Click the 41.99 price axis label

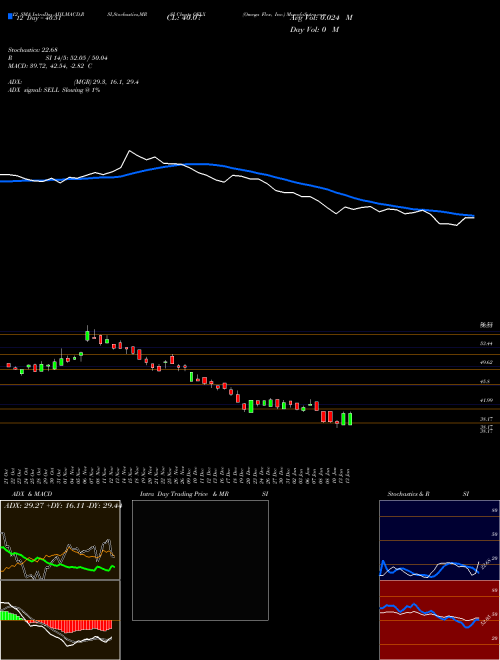click(486, 400)
